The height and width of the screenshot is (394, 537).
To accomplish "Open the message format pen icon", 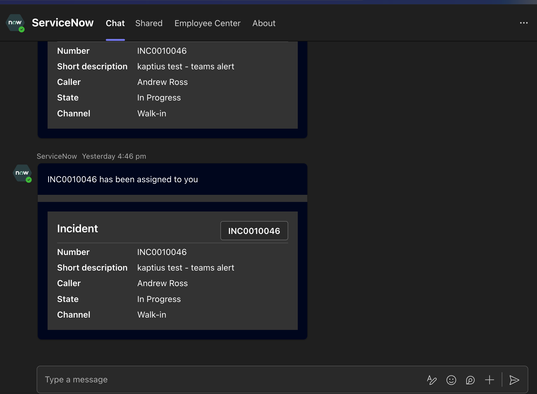I will coord(432,380).
